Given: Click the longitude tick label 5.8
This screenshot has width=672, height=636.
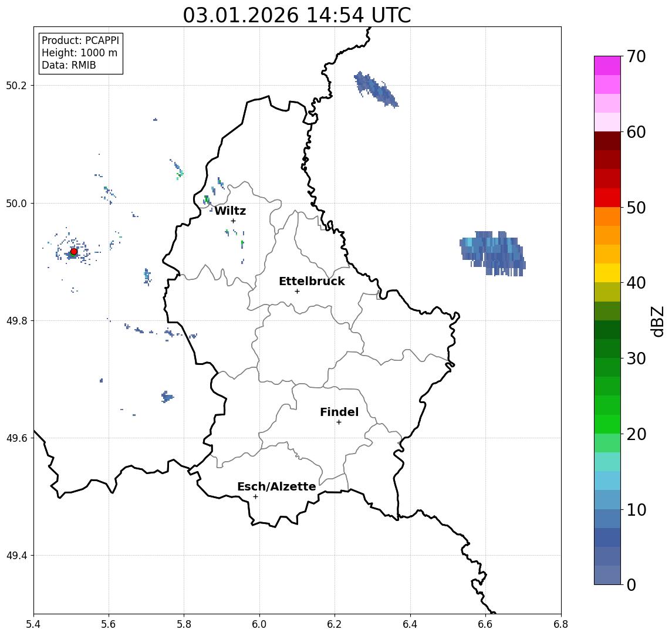Looking at the screenshot, I should [x=184, y=624].
